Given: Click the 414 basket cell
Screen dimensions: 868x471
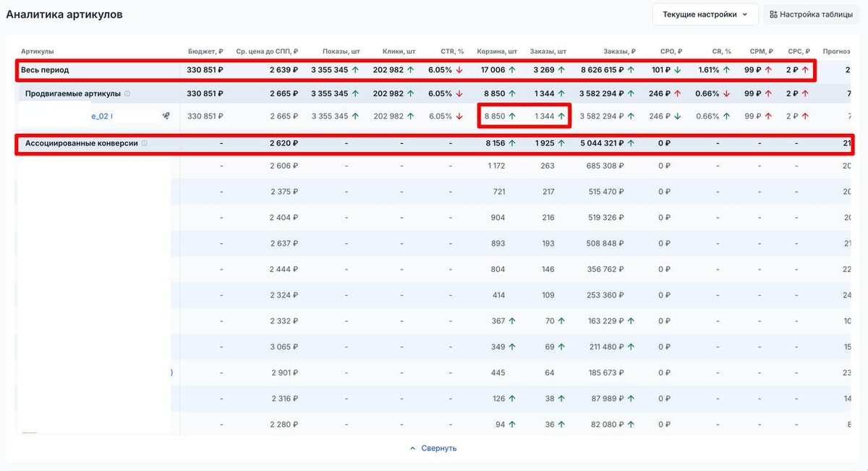Looking at the screenshot, I should click(498, 295).
